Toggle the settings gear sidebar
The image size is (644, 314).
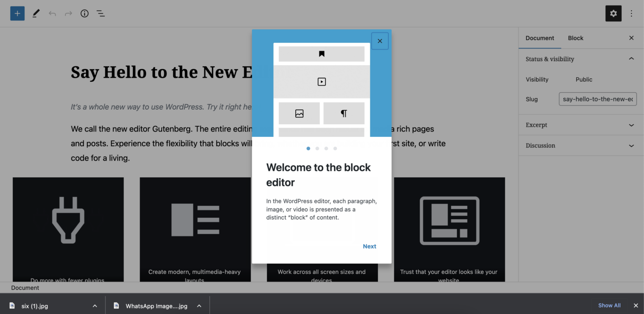pyautogui.click(x=613, y=14)
